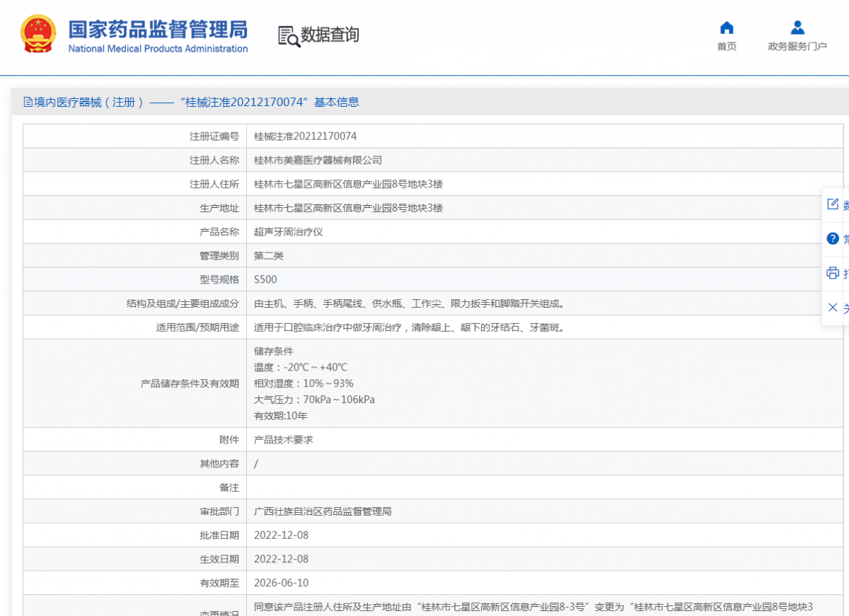Click the slash value in 其他内容 row
The width and height of the screenshot is (849, 616).
coord(256,463)
